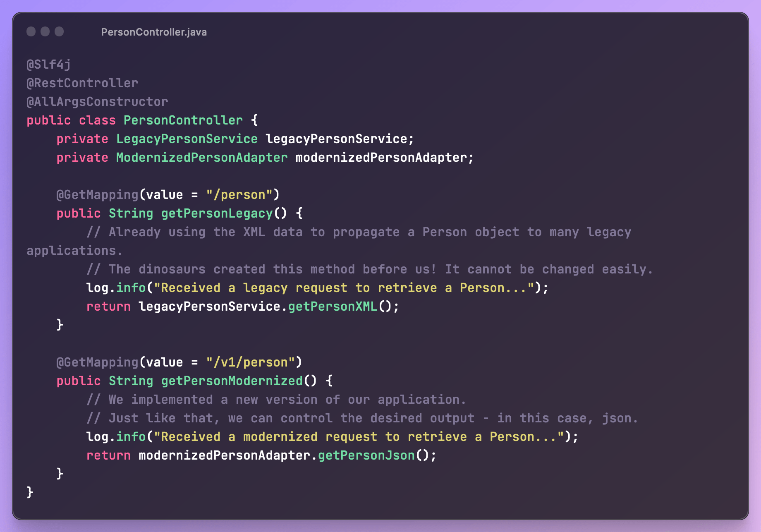Click the wrapped comment word 'applications.'

pyautogui.click(x=74, y=251)
